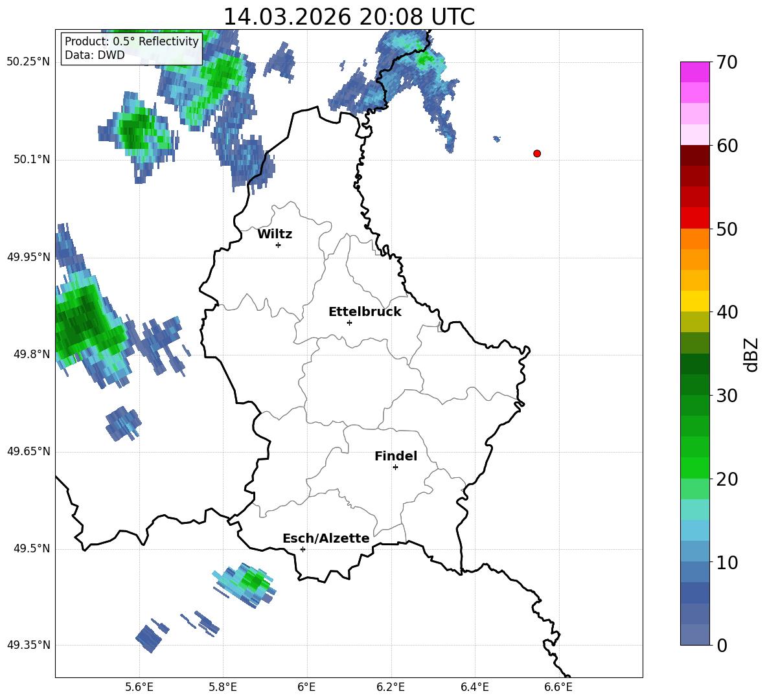Image resolution: width=767 pixels, height=700 pixels.
Task: Click the dBZ colorbar label
Action: pos(751,354)
